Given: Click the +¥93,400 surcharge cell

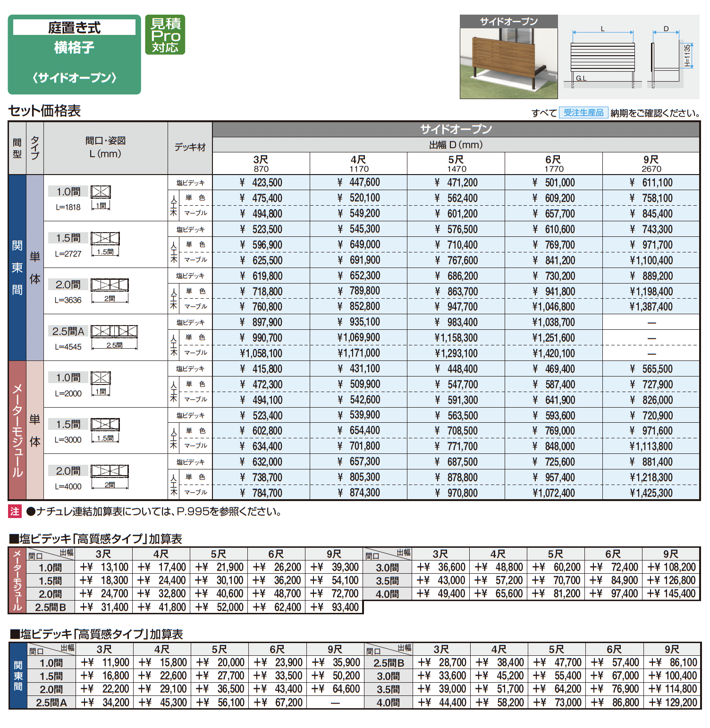Looking at the screenshot, I should tap(335, 607).
